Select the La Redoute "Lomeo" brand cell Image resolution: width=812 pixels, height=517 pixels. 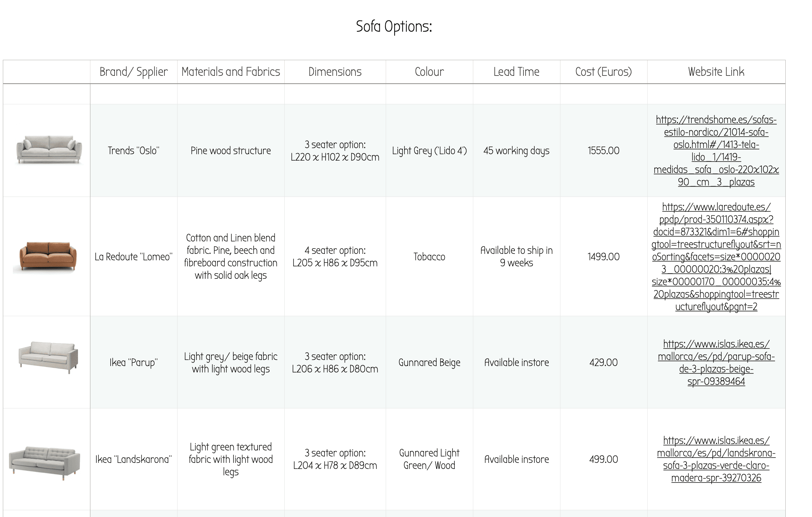tap(133, 256)
